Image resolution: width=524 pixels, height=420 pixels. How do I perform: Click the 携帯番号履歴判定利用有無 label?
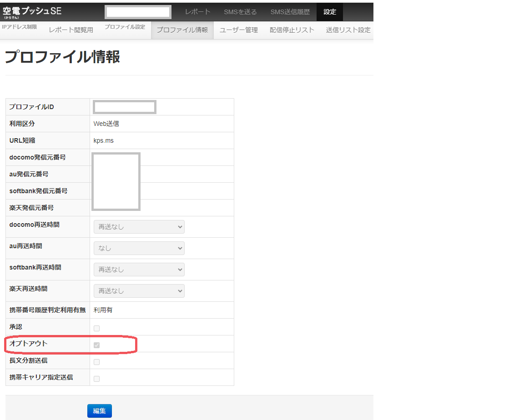(x=47, y=310)
